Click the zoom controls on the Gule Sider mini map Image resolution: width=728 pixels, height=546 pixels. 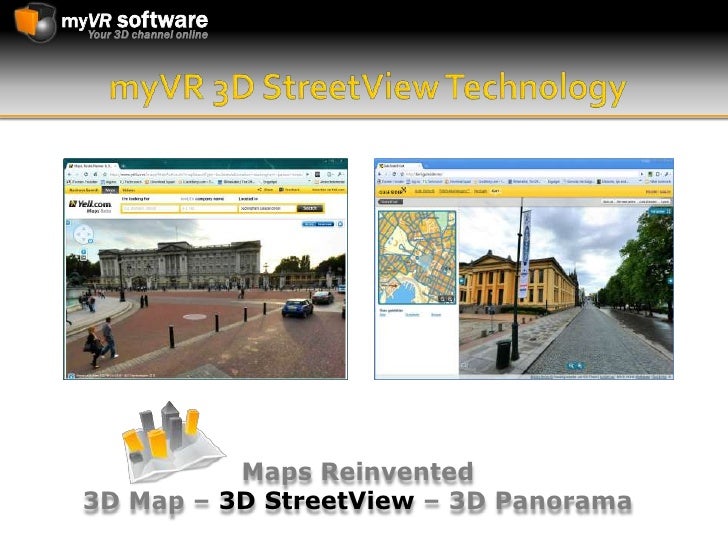tap(446, 299)
